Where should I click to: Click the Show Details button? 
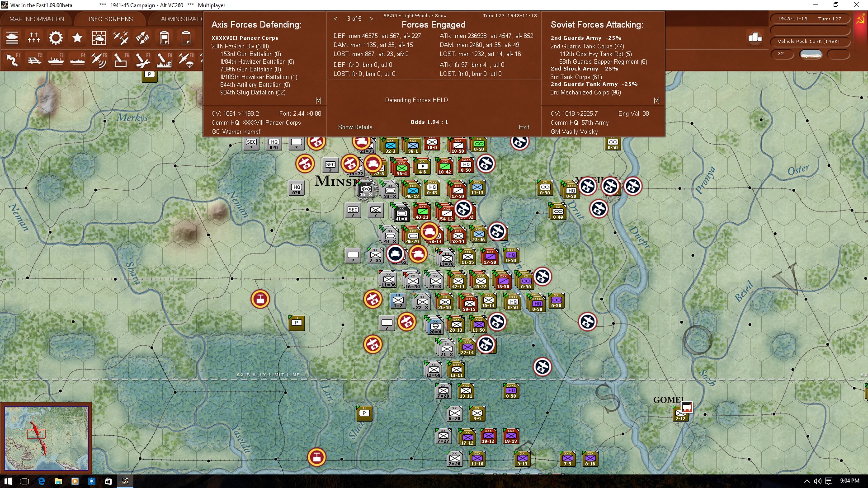(x=355, y=127)
